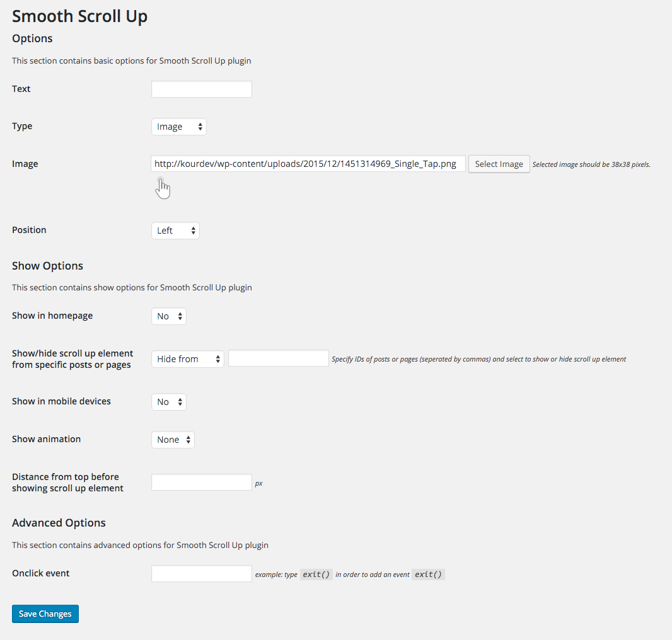Viewport: 672px width, 640px height.
Task: Open the Type dropdown set to Image
Action: pos(179,127)
